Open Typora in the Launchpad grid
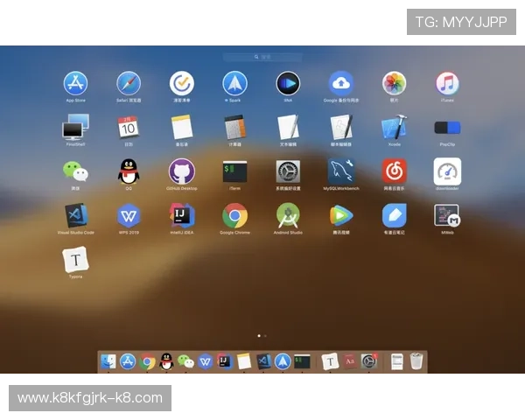Image resolution: width=525 pixels, height=420 pixels. click(x=75, y=259)
